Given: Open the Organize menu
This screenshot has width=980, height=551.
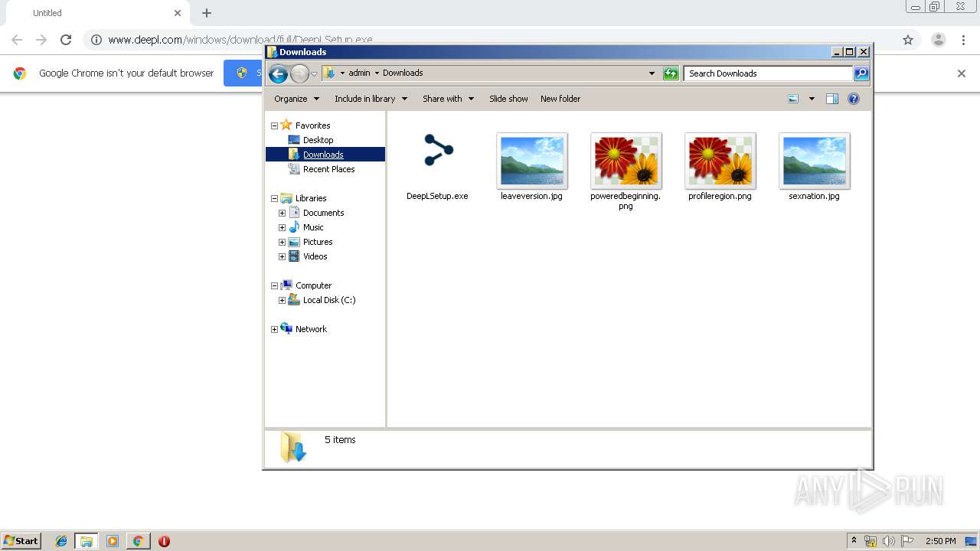Looking at the screenshot, I should [296, 99].
